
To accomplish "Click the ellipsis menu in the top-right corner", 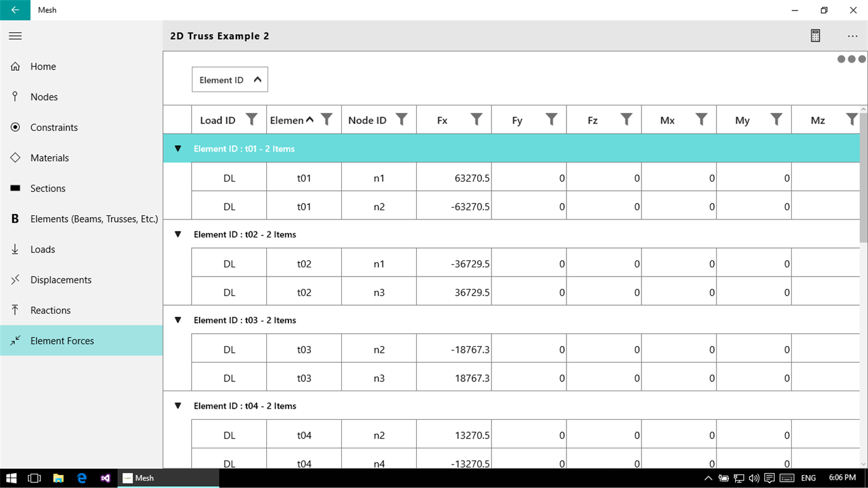I will click(x=852, y=35).
